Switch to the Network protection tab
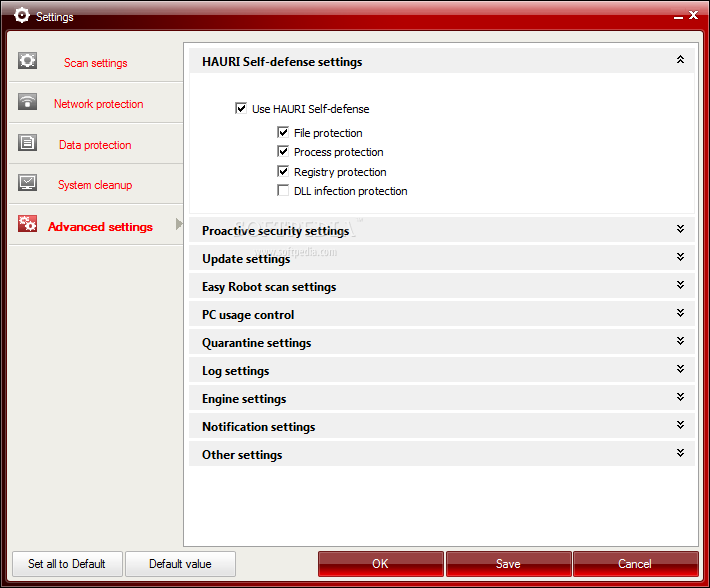 pyautogui.click(x=96, y=103)
